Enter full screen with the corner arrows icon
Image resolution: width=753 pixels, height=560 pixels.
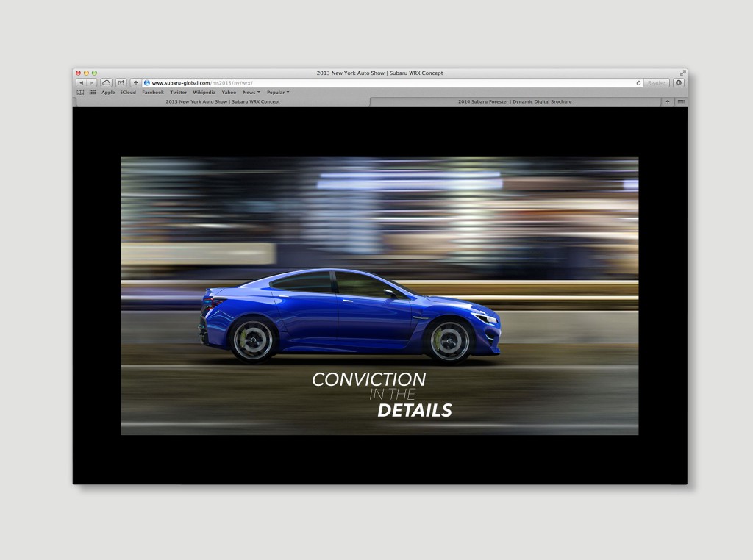(682, 73)
